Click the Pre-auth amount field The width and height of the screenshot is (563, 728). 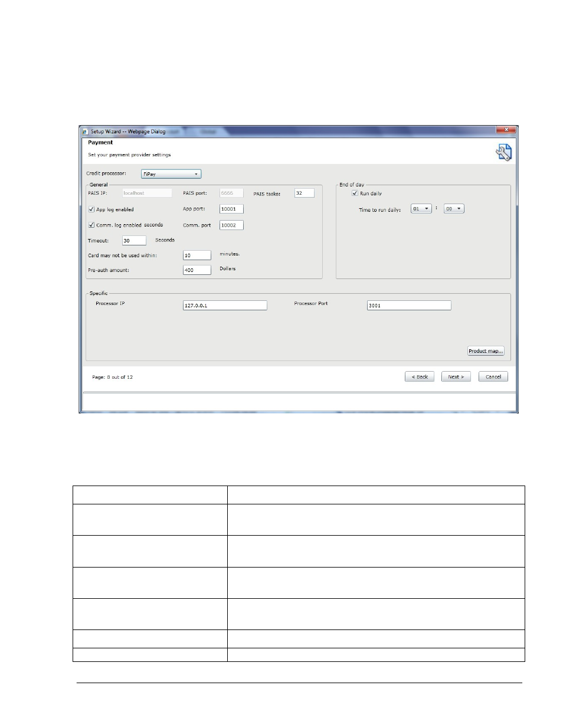point(197,270)
